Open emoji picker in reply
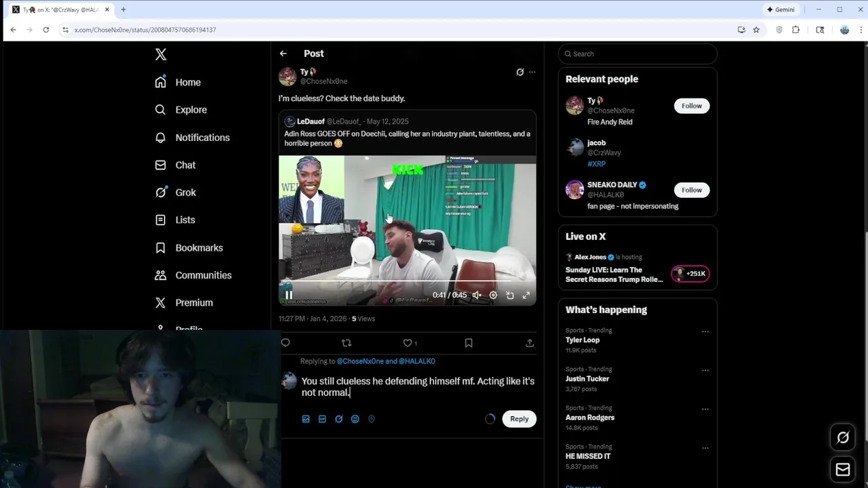This screenshot has width=868, height=488. (x=355, y=419)
